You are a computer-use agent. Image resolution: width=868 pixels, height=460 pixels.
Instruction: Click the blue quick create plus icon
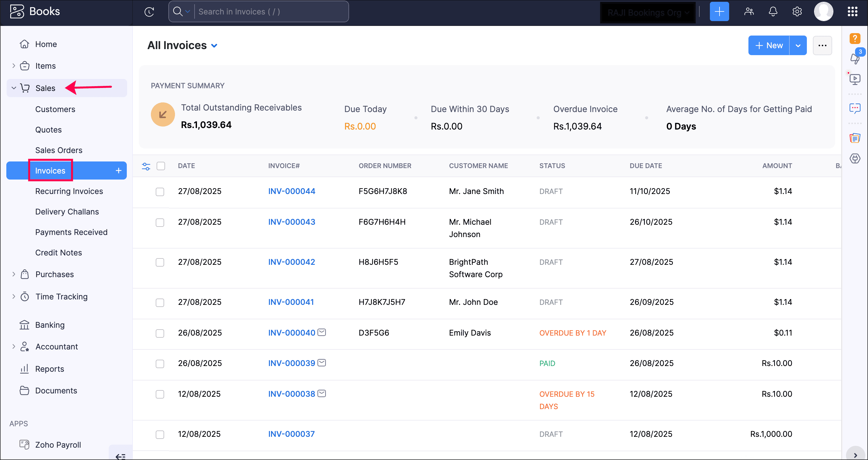coord(719,12)
